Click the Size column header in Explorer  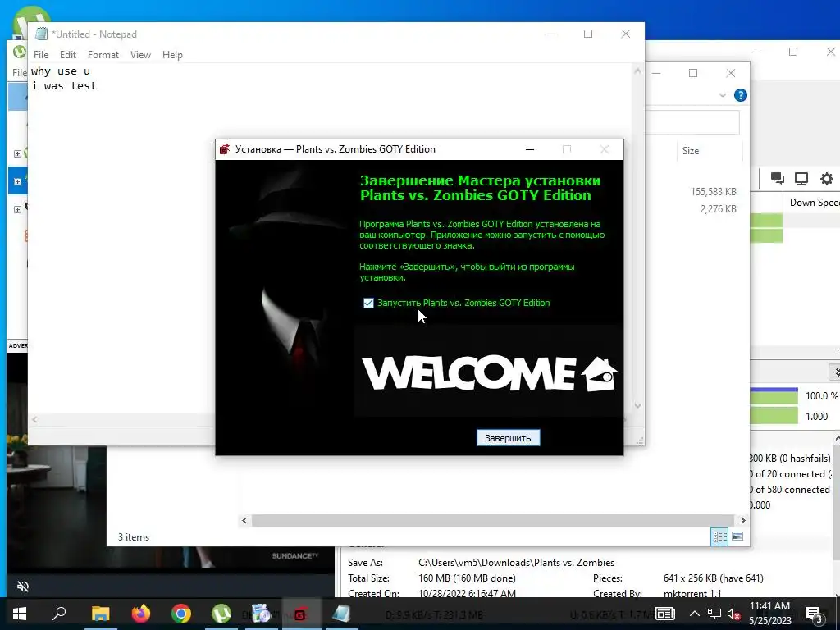click(x=710, y=151)
